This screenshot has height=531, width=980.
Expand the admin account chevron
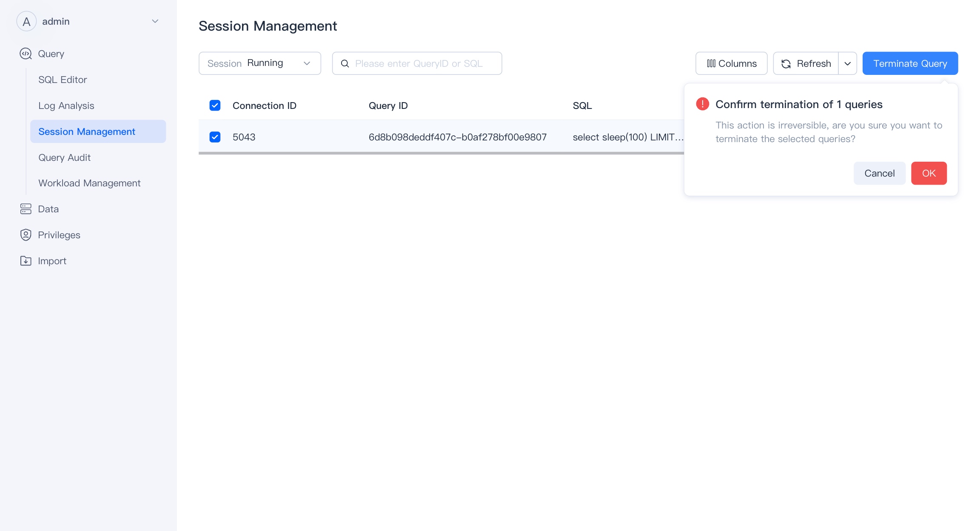pyautogui.click(x=155, y=21)
